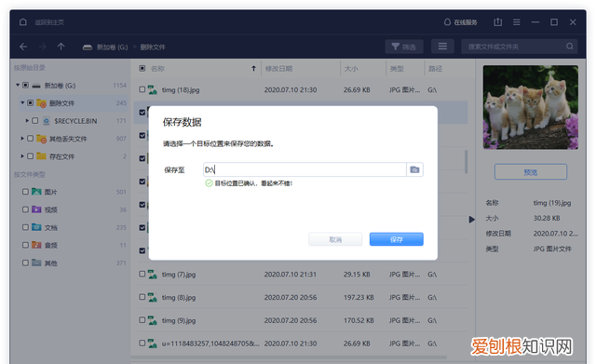This screenshot has width=596, height=364.
Task: Select the timg (9).jpg file name
Action: [179, 320]
